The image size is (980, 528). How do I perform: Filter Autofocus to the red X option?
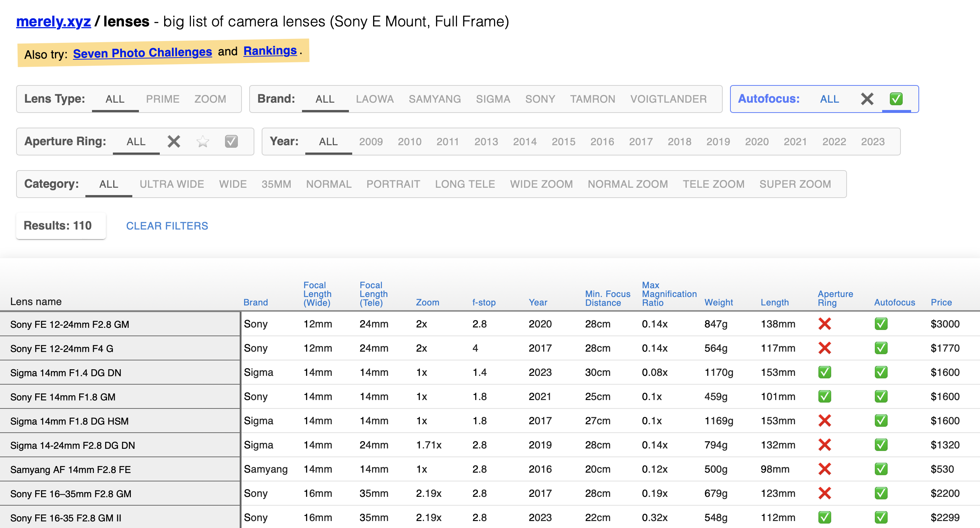coord(867,99)
